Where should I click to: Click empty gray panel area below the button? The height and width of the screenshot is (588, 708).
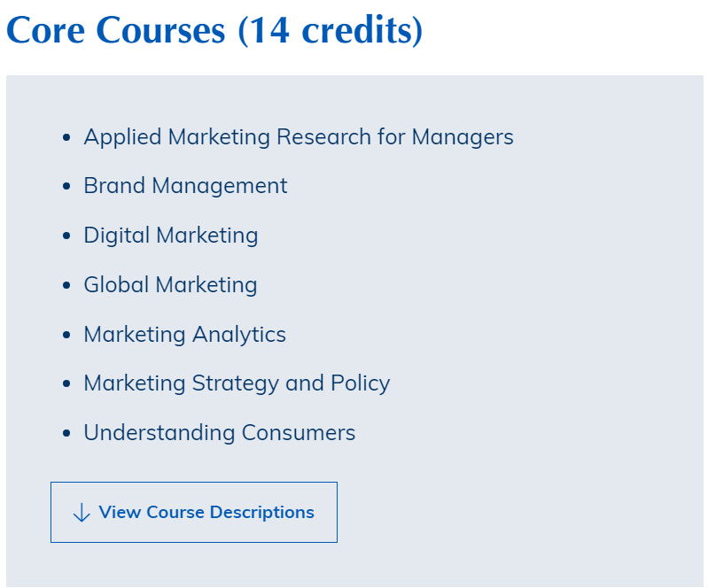point(354,565)
